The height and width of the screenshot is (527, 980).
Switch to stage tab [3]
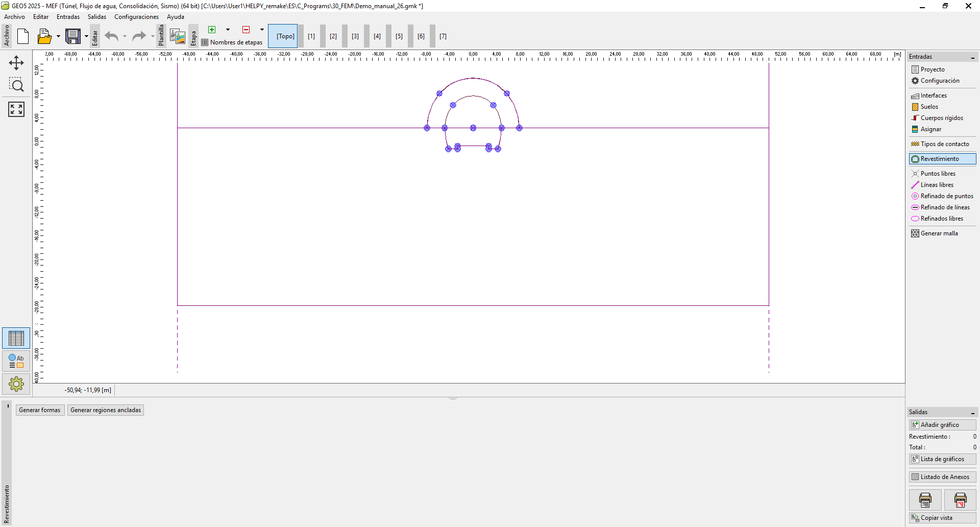(x=355, y=36)
